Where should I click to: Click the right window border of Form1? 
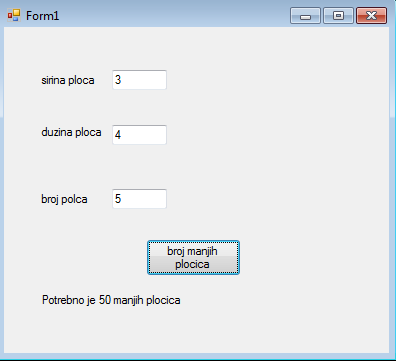pyautogui.click(x=392, y=190)
